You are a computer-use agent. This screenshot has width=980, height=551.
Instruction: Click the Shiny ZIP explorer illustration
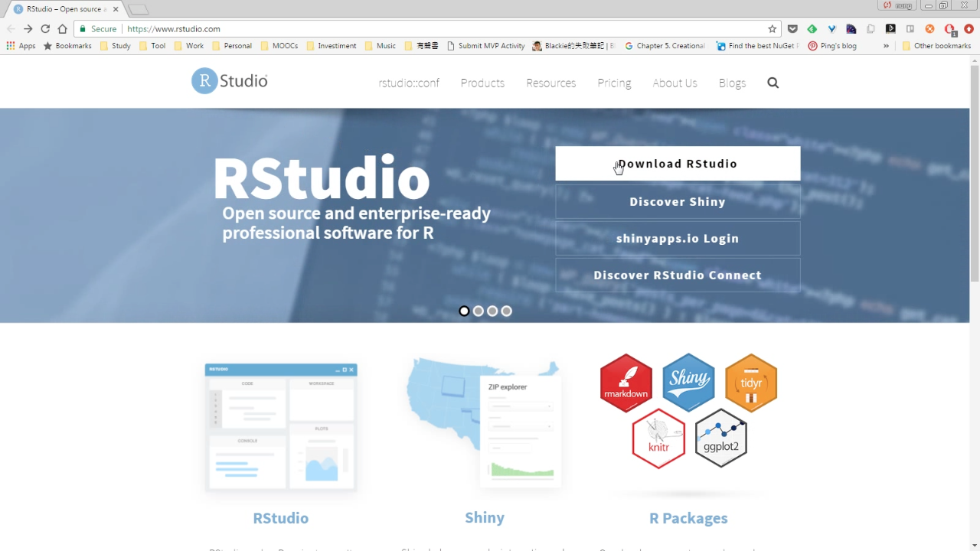[x=484, y=422]
